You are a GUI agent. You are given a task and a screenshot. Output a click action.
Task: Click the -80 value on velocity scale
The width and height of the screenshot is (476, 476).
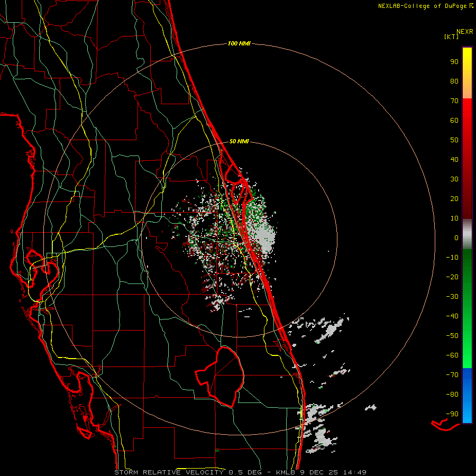(x=452, y=395)
